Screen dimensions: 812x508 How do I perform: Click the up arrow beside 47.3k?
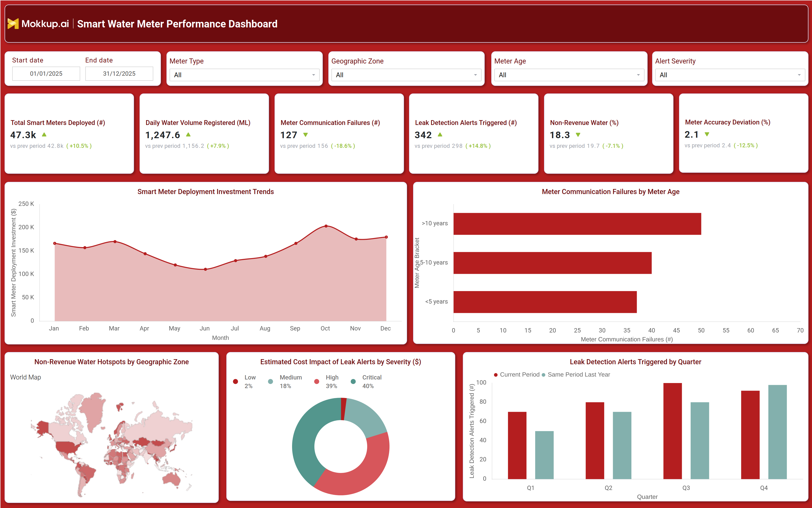(44, 135)
